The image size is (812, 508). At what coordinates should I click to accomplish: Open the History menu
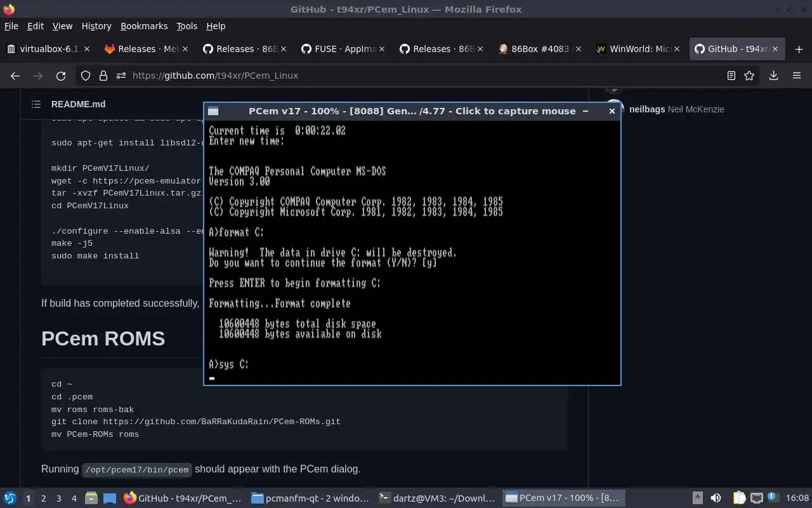coord(96,26)
